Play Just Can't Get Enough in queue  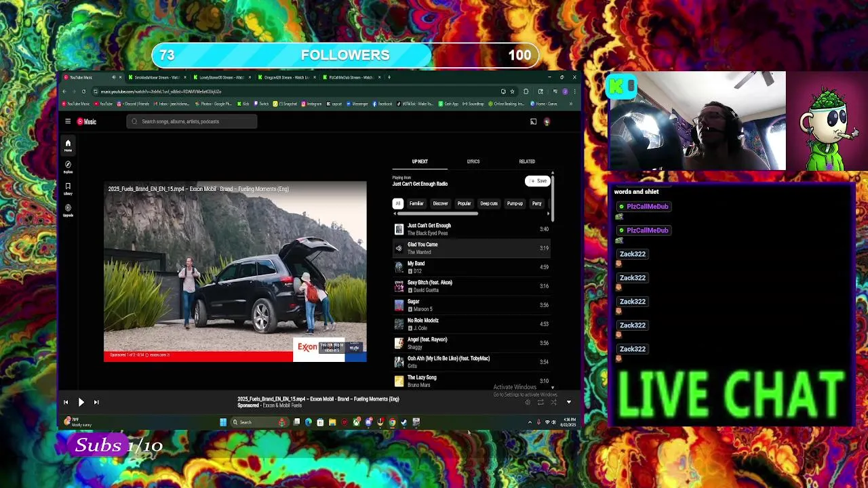pos(472,229)
